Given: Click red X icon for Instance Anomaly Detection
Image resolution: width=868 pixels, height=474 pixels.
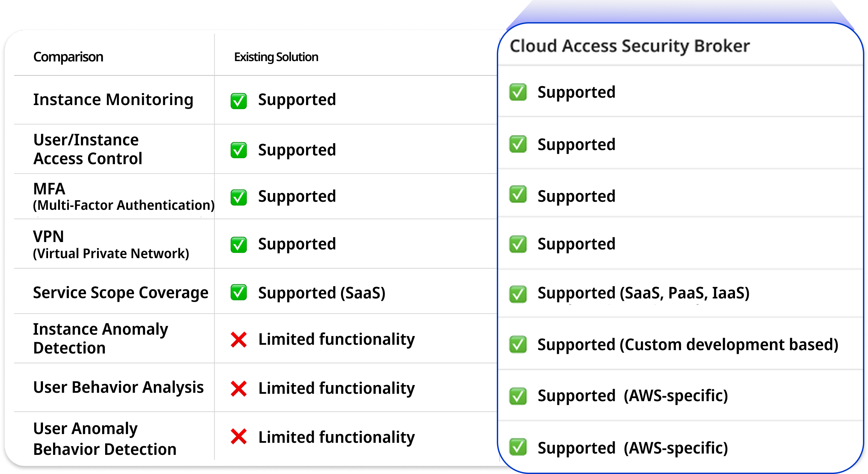Looking at the screenshot, I should coord(238,339).
